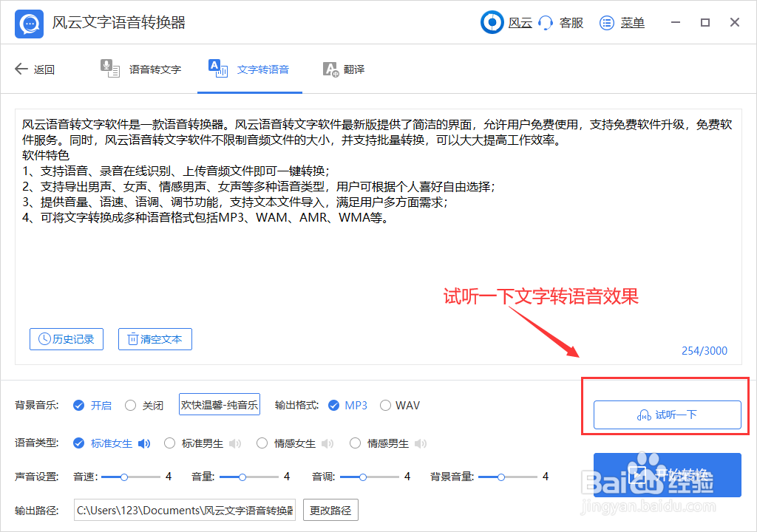Click the 风云文字语音转换器 title text
This screenshot has width=757, height=532.
(x=119, y=23)
